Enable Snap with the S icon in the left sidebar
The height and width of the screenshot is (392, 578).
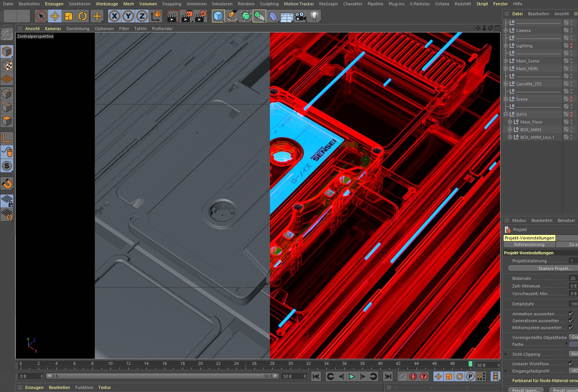coord(7,166)
